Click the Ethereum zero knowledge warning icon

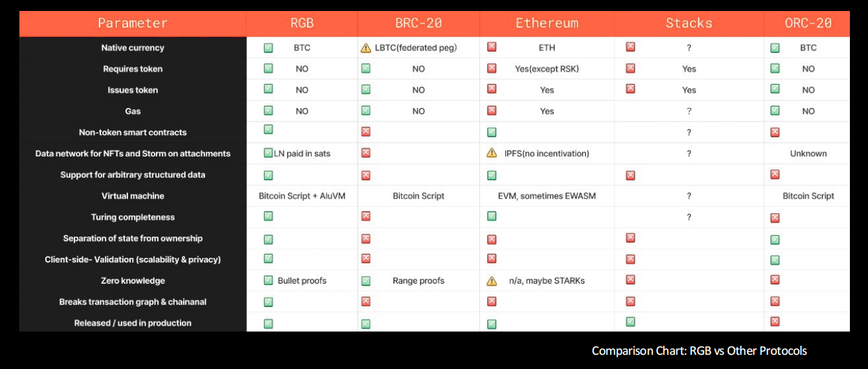(x=492, y=281)
